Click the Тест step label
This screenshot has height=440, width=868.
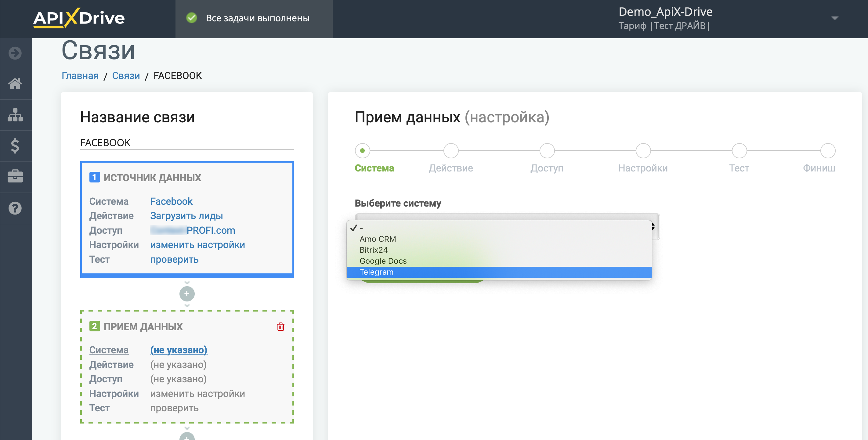(x=739, y=168)
